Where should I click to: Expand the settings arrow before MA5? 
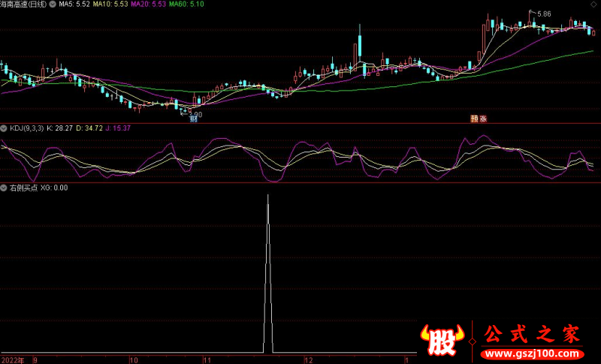click(51, 5)
